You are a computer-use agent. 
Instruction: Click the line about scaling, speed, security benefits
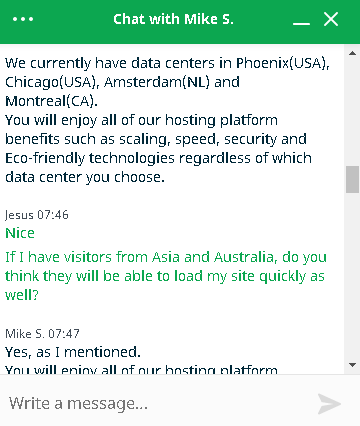156,139
